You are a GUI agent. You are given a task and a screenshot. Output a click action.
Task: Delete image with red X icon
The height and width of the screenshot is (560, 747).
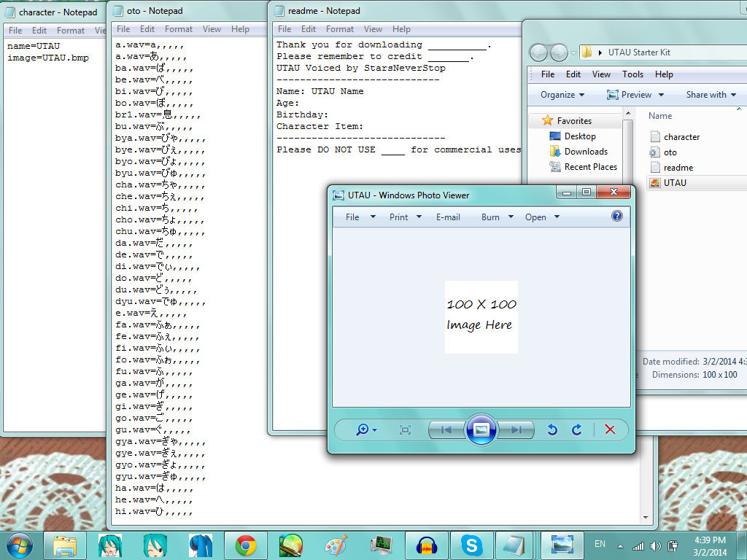pyautogui.click(x=610, y=429)
